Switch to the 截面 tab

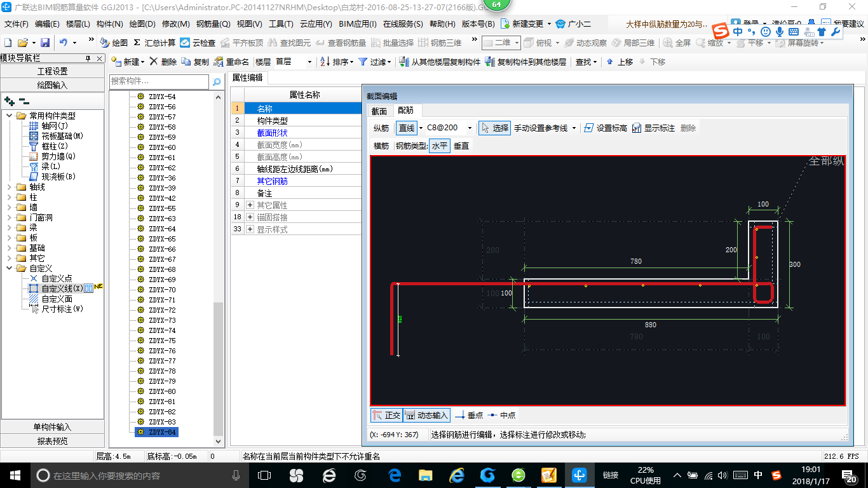click(379, 111)
